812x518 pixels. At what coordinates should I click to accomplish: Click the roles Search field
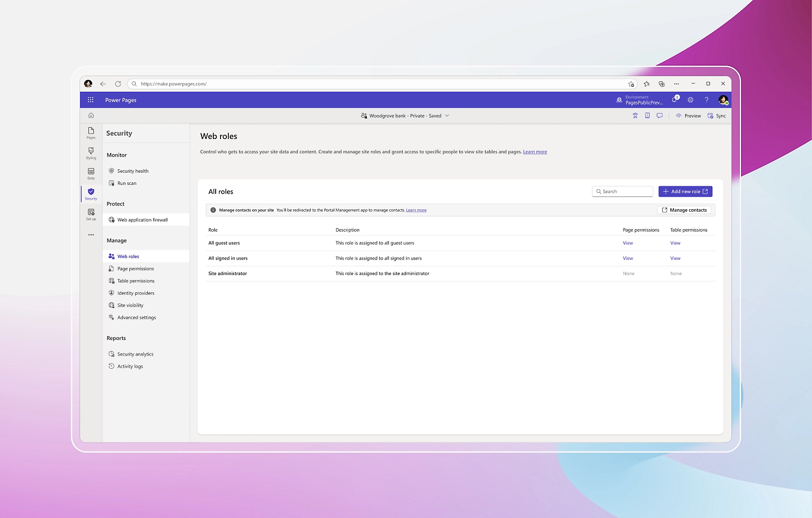tap(623, 192)
